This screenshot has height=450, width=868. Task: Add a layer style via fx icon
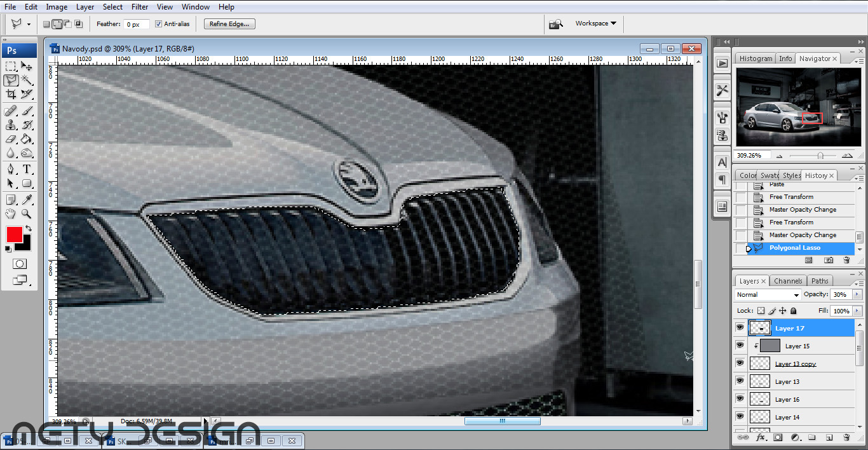click(x=760, y=437)
